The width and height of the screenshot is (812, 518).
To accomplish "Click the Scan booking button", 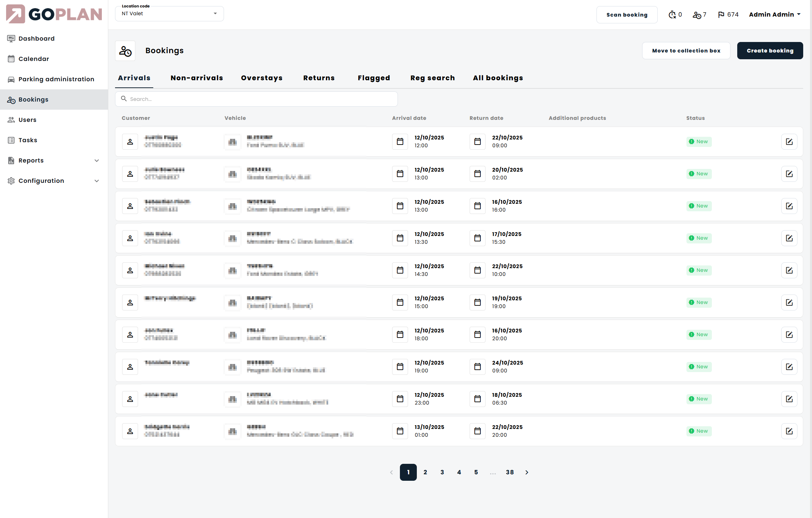I will (627, 15).
